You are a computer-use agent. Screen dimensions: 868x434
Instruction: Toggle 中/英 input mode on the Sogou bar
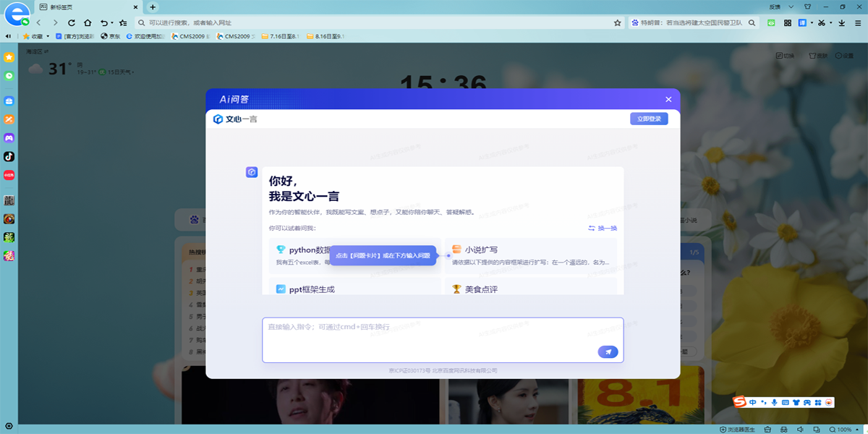[x=753, y=403]
